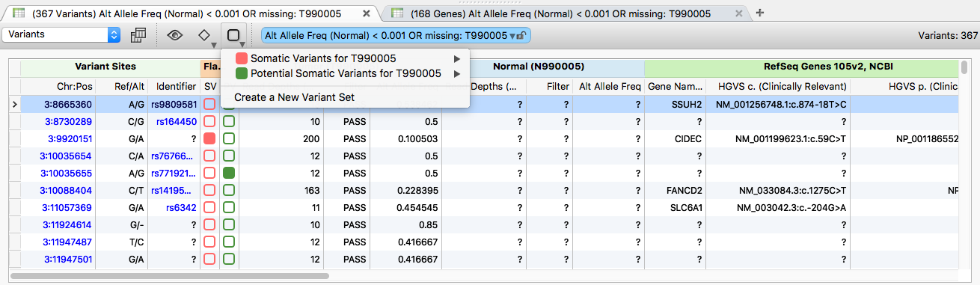Click green swatch beside Potential Somatic Variants
This screenshot has height=285, width=980.
point(241,73)
